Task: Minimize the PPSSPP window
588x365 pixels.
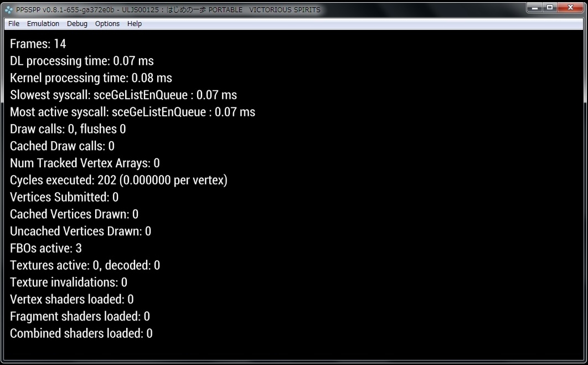Action: click(x=534, y=7)
